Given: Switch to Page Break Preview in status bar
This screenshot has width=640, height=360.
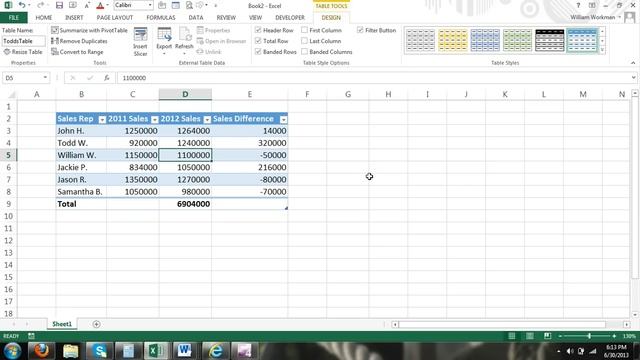Looking at the screenshot, I should 547,336.
